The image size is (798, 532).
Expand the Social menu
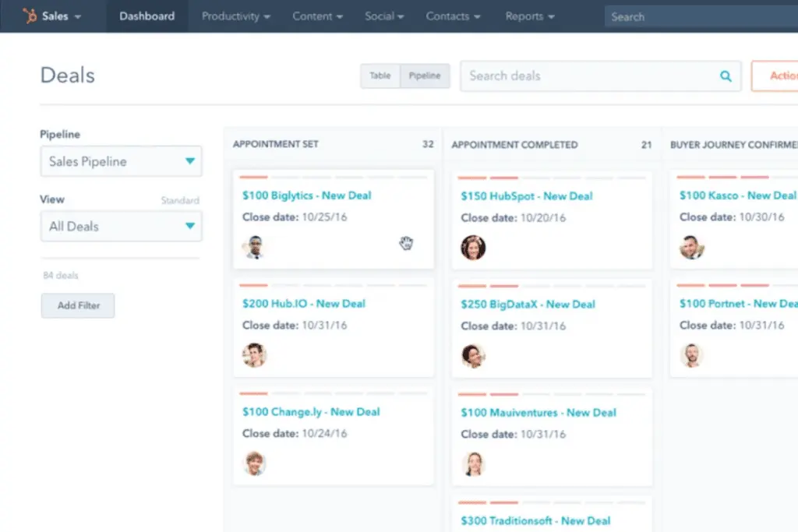[384, 16]
